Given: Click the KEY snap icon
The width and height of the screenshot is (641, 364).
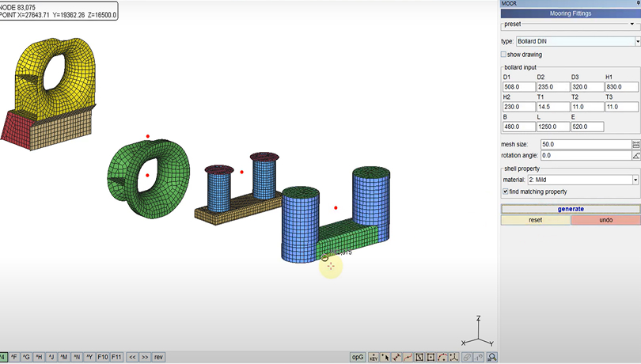Looking at the screenshot, I should [374, 357].
